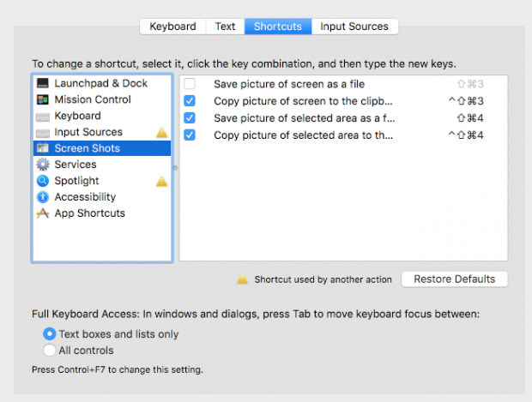Select 'Copy picture of screen to the clipb...' row
The image size is (532, 402).
point(344,100)
